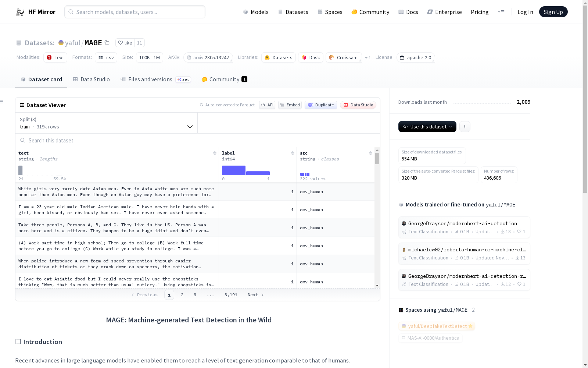This screenshot has width=588, height=368.
Task: Sort the text column
Action: tap(215, 153)
